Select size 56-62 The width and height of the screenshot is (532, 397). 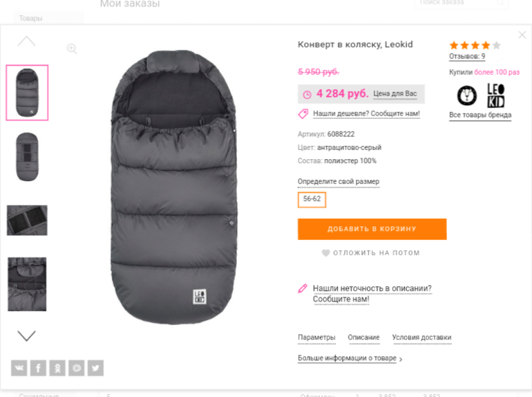coord(312,199)
